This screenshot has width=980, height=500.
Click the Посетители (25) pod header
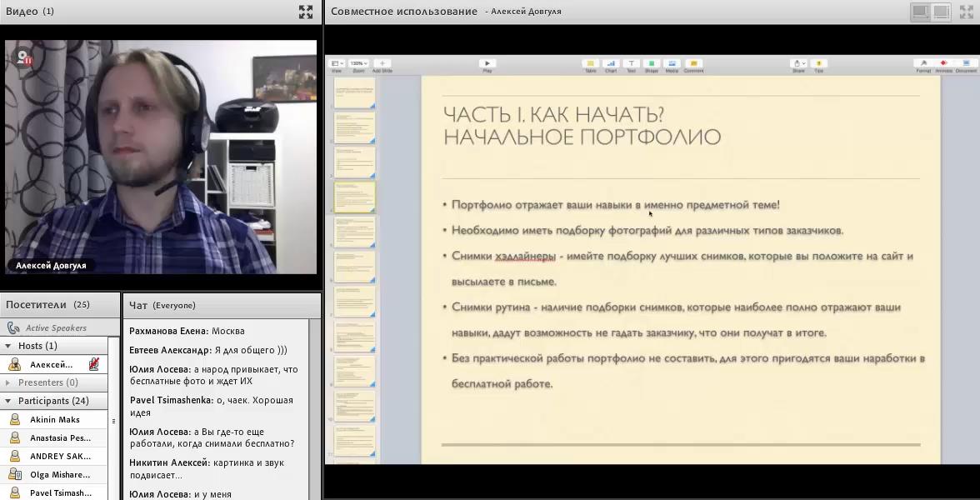pos(60,305)
